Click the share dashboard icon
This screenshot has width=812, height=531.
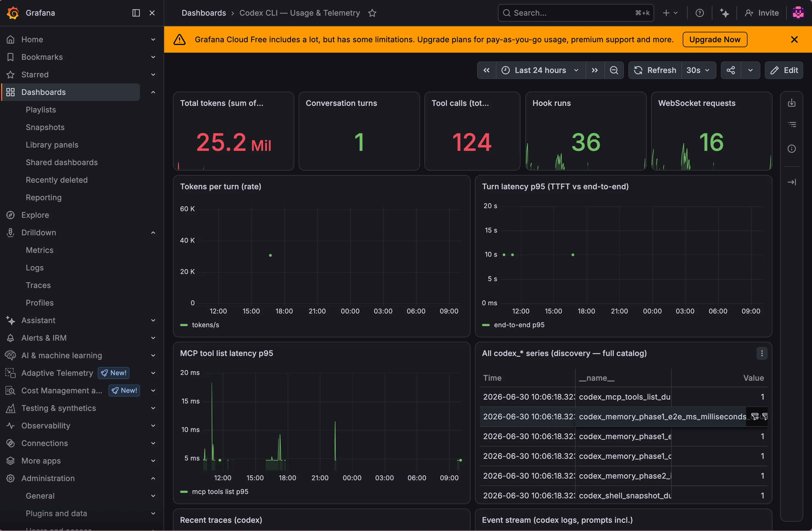(x=730, y=70)
